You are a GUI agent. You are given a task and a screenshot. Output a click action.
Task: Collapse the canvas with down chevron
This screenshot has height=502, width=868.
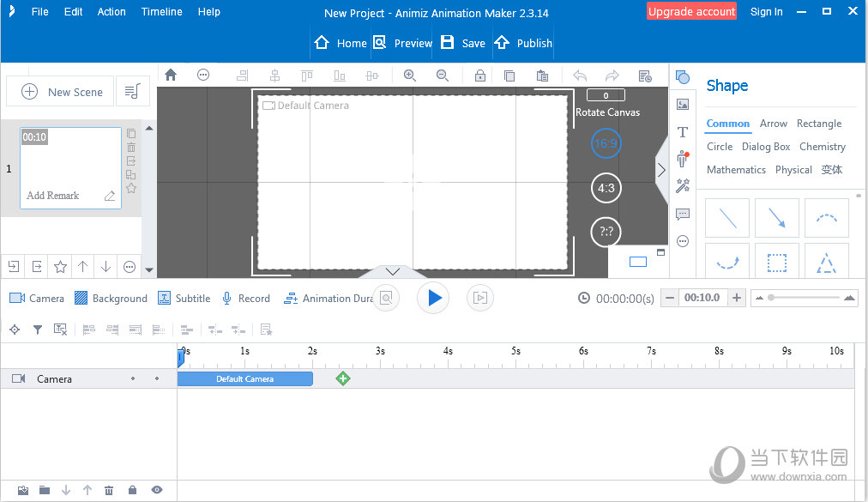(393, 271)
